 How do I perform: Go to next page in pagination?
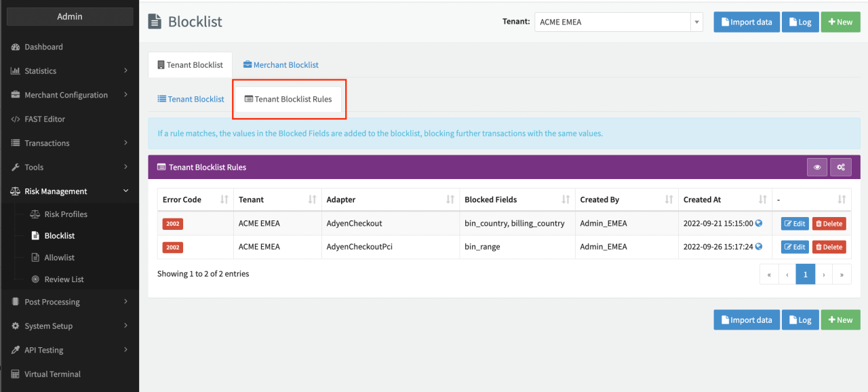(824, 275)
